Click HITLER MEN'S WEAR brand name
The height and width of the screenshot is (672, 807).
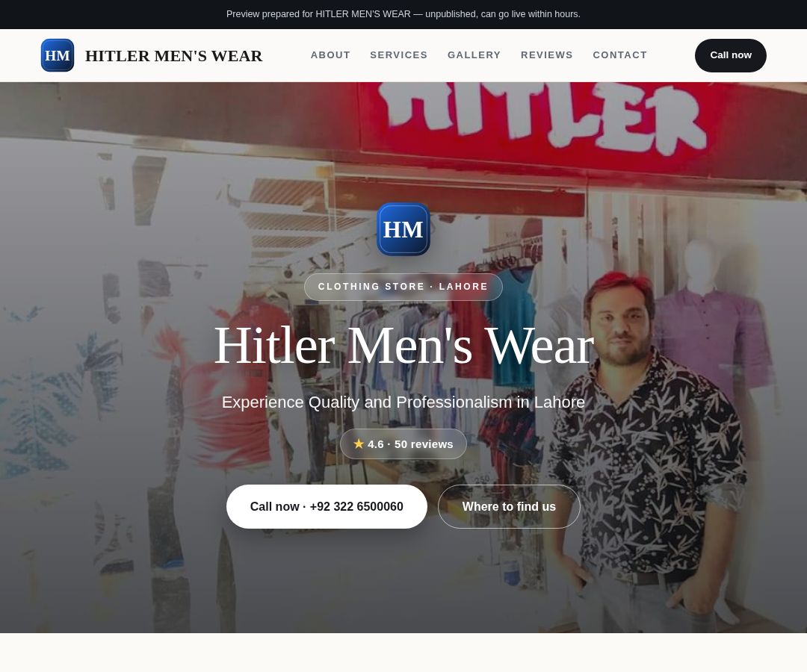(174, 55)
